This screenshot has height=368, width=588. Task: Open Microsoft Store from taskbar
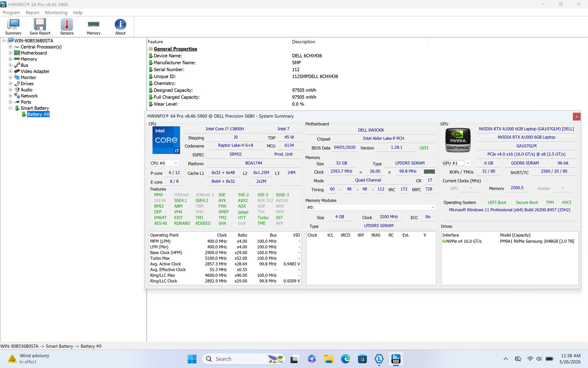pos(362,359)
